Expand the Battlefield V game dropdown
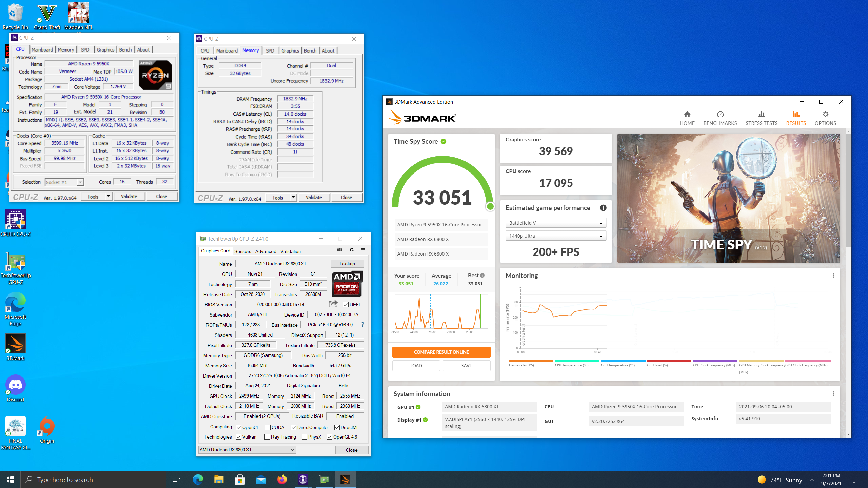868x488 pixels. click(556, 223)
